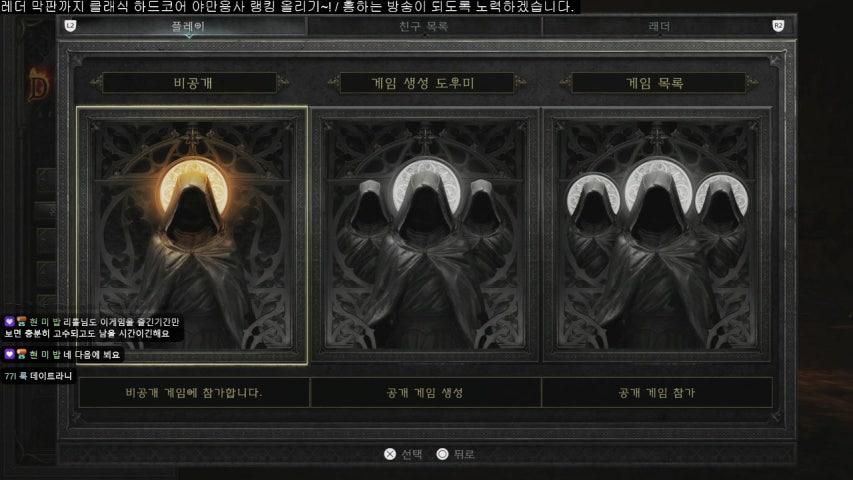The width and height of the screenshot is (853, 480).
Task: Click the chat message 네 다음에 봬요
Action: pyautogui.click(x=91, y=355)
